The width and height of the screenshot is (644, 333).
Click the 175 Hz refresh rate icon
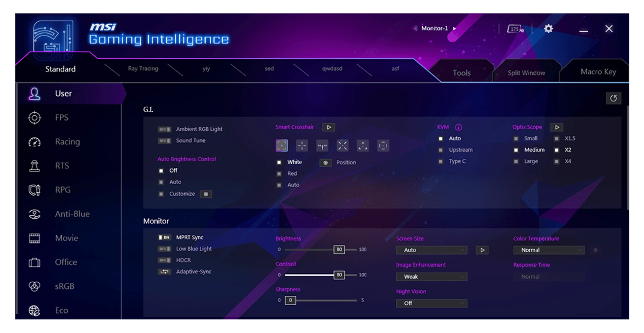tap(515, 29)
